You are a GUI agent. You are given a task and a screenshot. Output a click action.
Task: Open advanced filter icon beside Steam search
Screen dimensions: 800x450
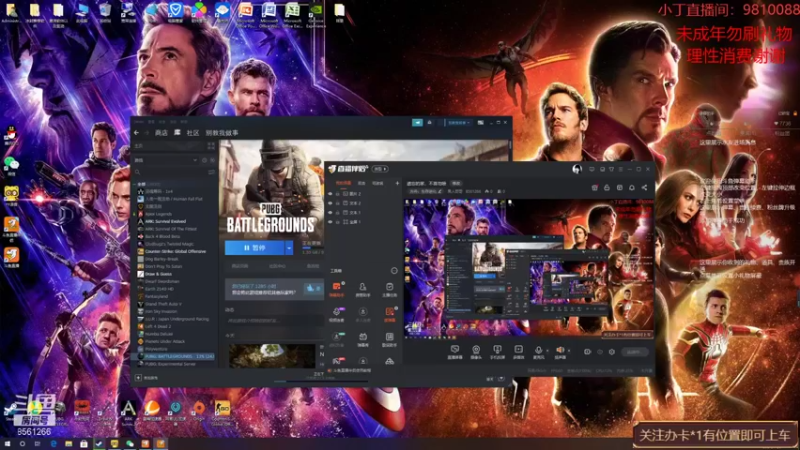click(x=211, y=172)
